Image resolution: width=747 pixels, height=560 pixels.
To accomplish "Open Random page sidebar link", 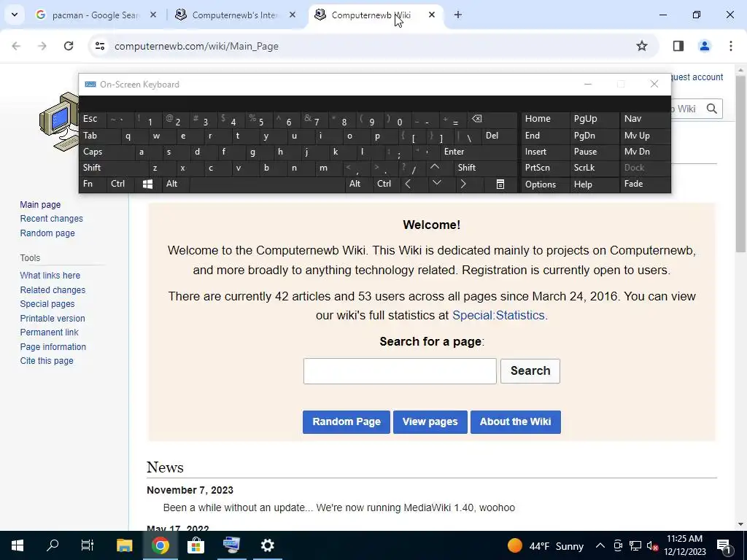I will (x=47, y=233).
